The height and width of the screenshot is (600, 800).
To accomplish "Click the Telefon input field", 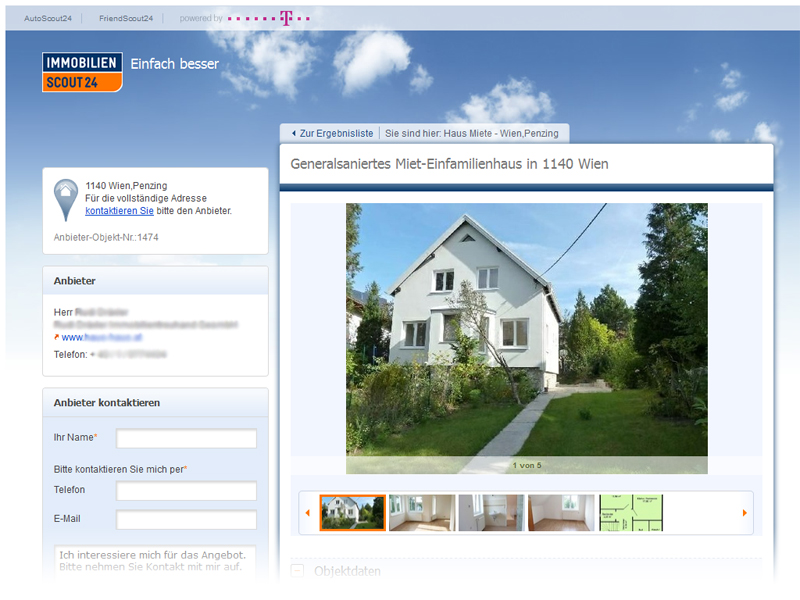I will pyautogui.click(x=186, y=491).
